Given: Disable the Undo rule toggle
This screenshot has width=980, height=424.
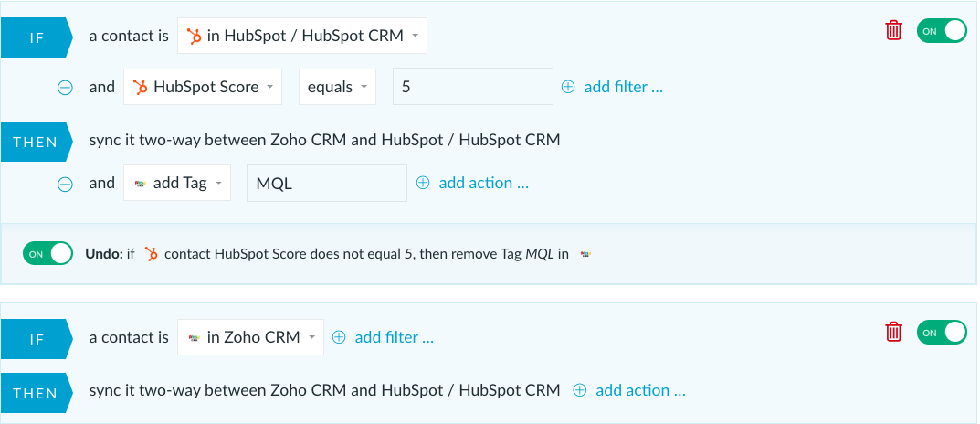Looking at the screenshot, I should (48, 253).
